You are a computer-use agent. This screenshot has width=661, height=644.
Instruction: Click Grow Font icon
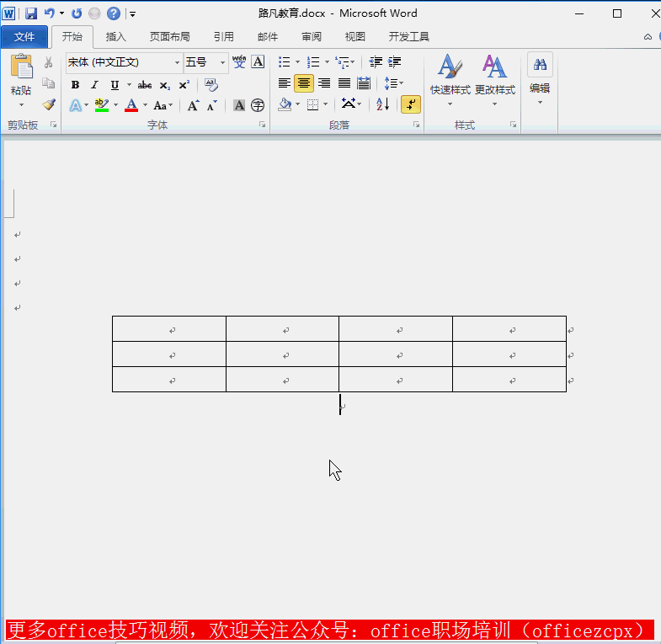(193, 105)
